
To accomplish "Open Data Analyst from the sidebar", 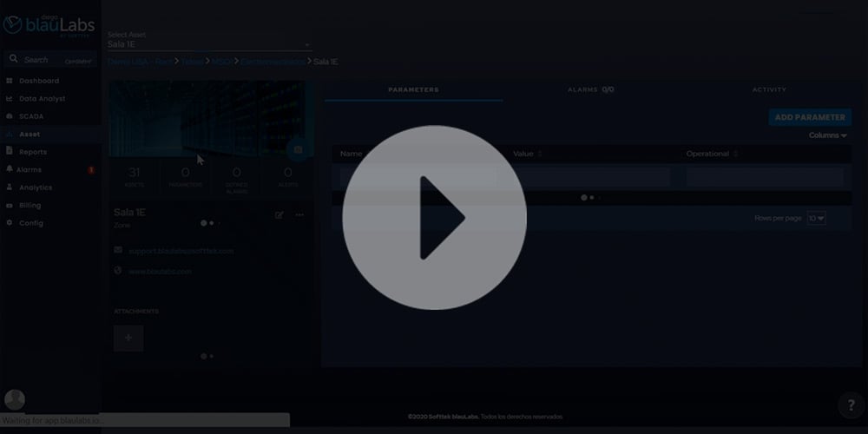I will click(x=42, y=99).
